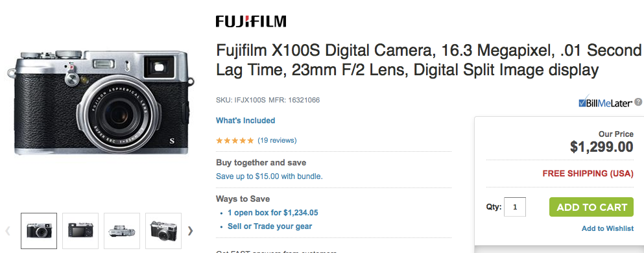The image size is (644, 253).
Task: Show previous thumbnails with left chevron
Action: coord(8,231)
